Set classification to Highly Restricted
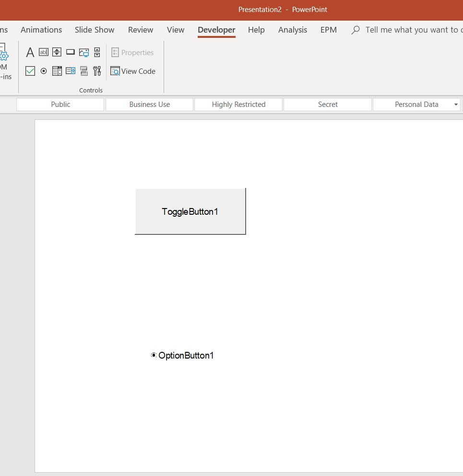 click(238, 104)
